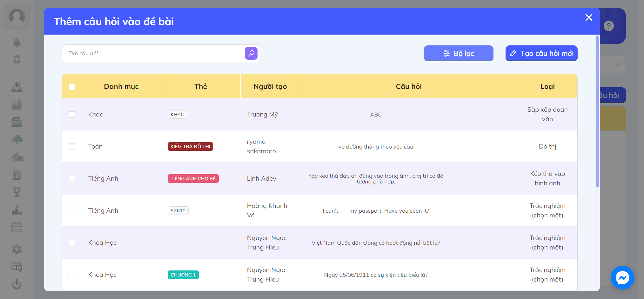This screenshot has width=644, height=299.
Task: Open the user avatar in sidebar
Action: click(17, 17)
